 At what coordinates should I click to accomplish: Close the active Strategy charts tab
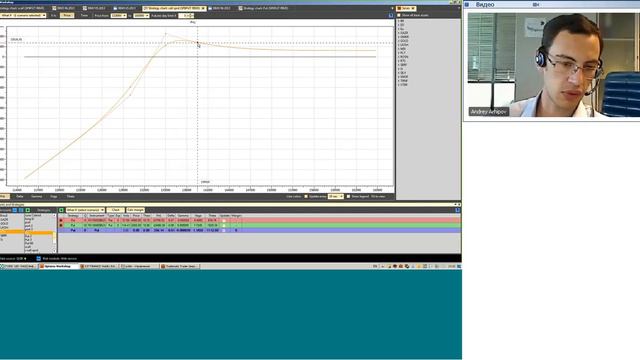203,8
